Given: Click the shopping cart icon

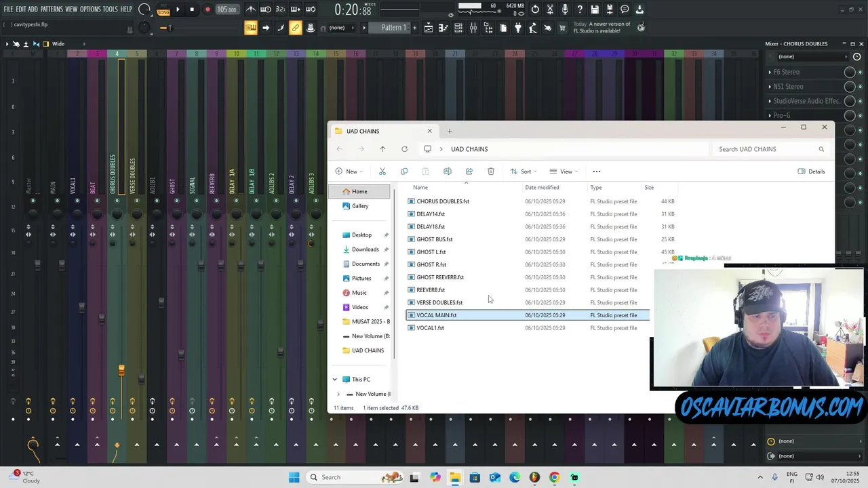Looking at the screenshot, I should tap(562, 28).
